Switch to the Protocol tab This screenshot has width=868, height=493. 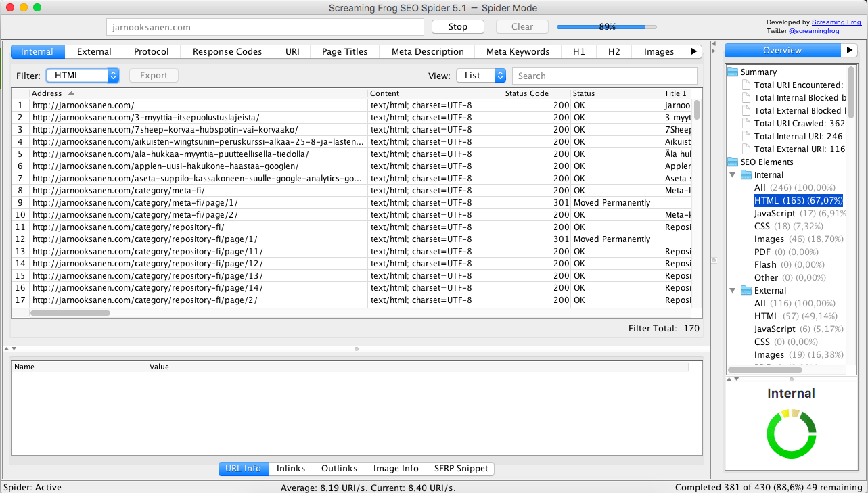coord(152,51)
